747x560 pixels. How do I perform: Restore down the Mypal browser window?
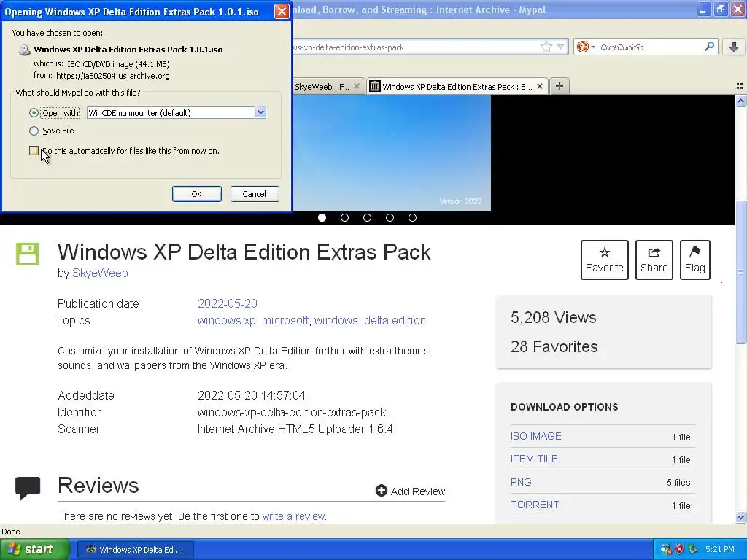(720, 9)
